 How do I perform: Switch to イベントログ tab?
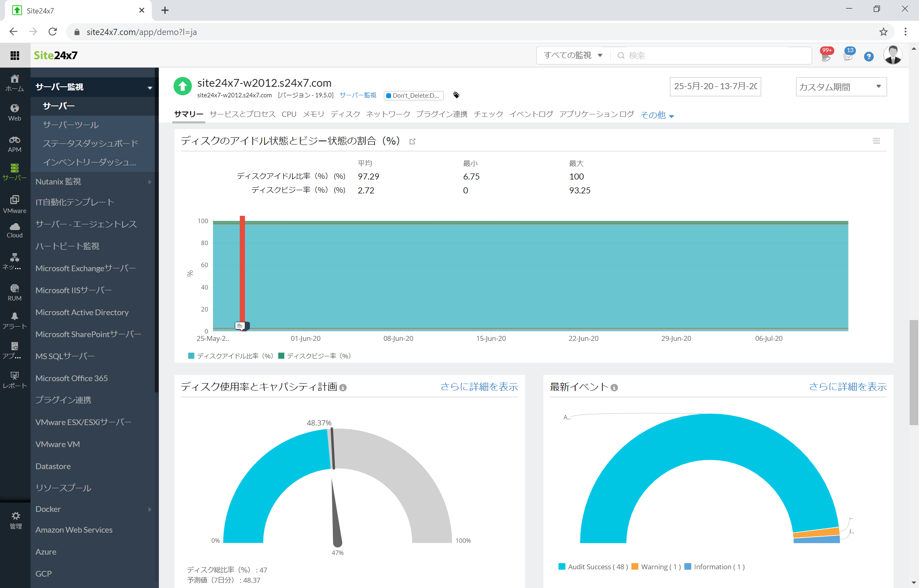tap(531, 114)
